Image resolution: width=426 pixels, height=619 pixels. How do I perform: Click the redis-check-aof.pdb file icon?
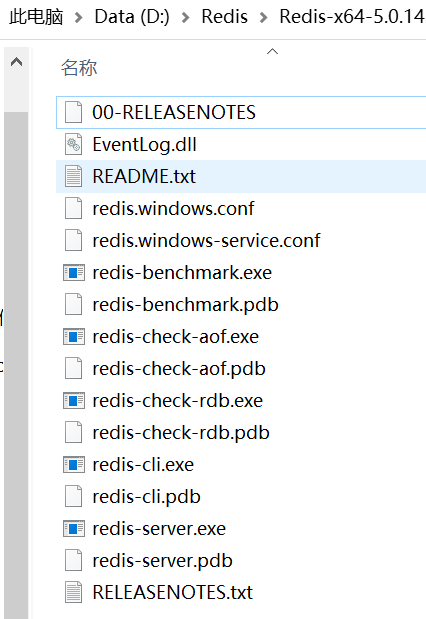(74, 368)
